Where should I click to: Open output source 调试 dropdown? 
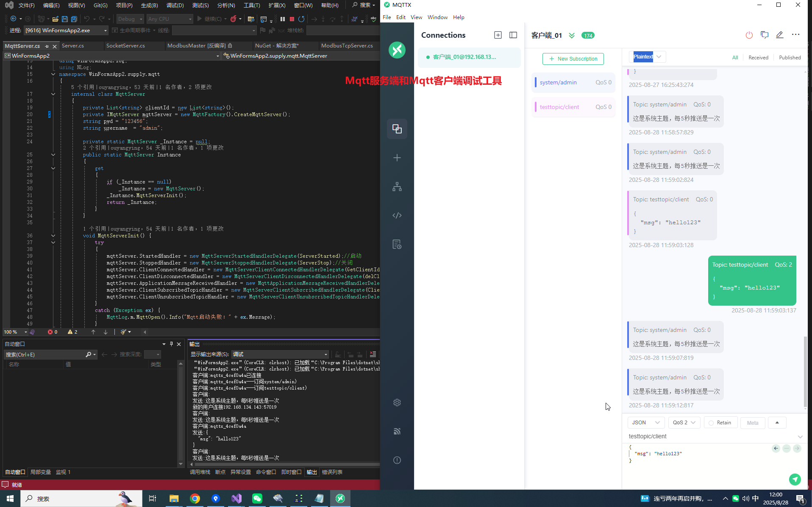(x=280, y=354)
